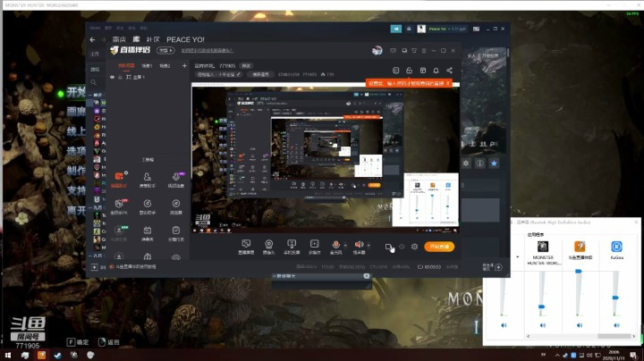Mute the Douyu app in volume mixer
The width and height of the screenshot is (644, 361).
(579, 325)
